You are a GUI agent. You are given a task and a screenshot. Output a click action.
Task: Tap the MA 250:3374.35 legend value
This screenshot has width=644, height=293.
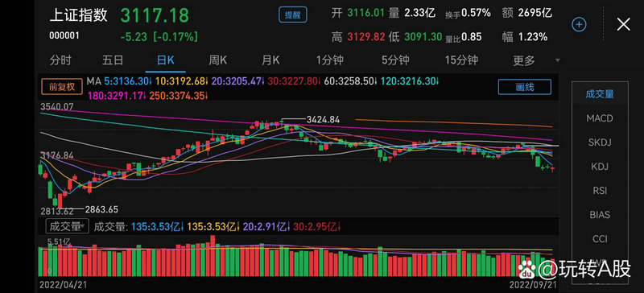coord(178,95)
